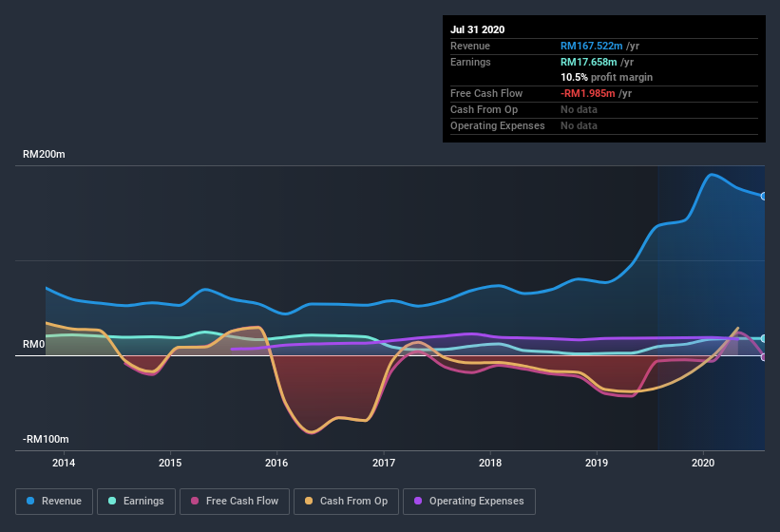This screenshot has height=532, width=780.
Task: Click the Free Cash Flow row label in tooltip
Action: click(486, 93)
